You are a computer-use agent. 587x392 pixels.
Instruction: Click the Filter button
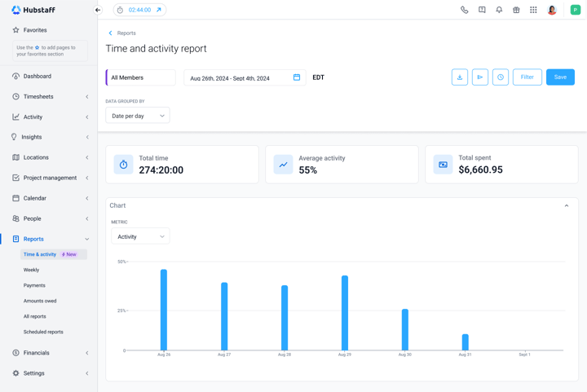point(527,77)
